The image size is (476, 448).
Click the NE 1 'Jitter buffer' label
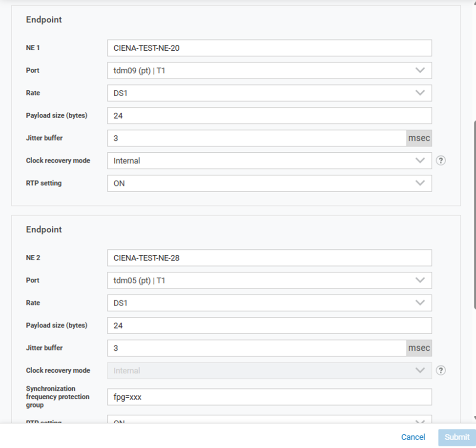pos(44,138)
